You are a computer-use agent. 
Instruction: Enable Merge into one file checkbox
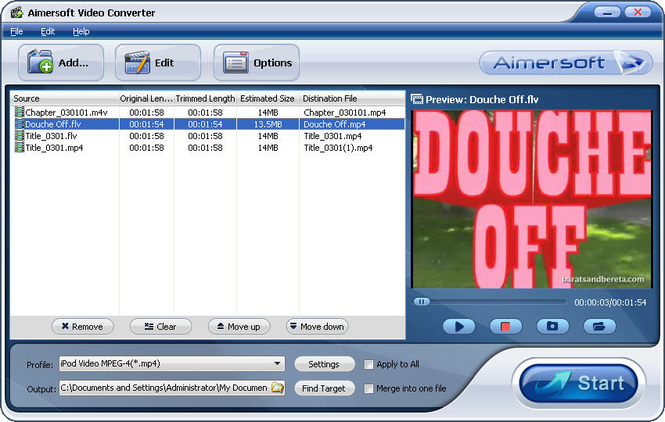tap(369, 388)
